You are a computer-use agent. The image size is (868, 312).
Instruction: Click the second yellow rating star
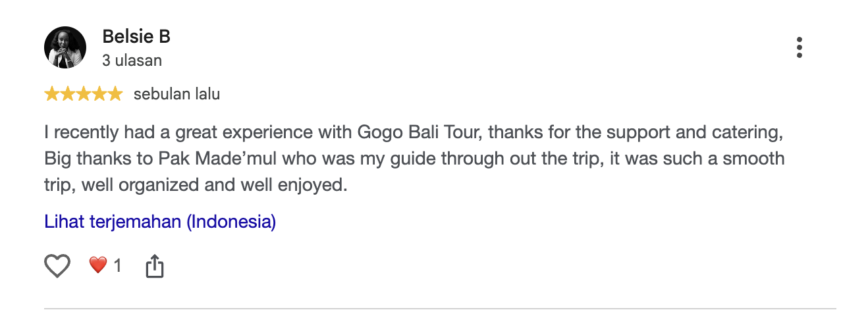pos(68,94)
